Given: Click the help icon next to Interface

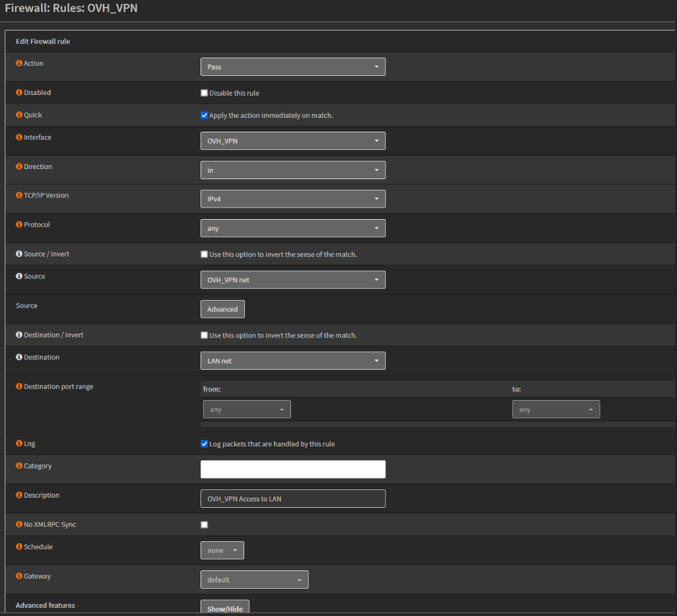Looking at the screenshot, I should [x=19, y=137].
